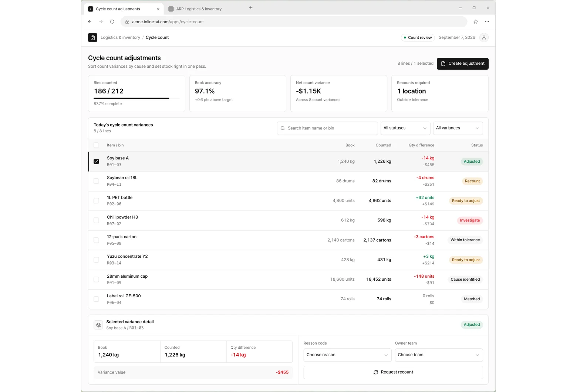Screen dimensions: 577x392
Task: Open the browser more options menu
Action: coord(487,22)
